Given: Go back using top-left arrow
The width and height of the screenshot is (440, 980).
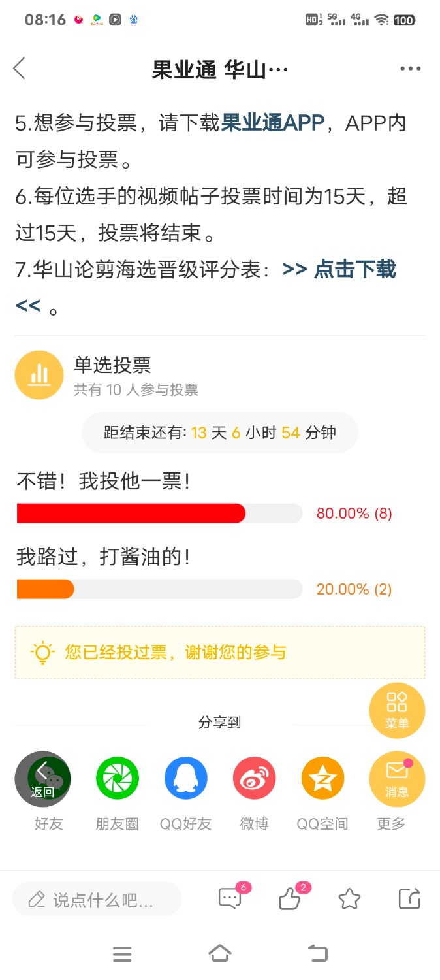Looking at the screenshot, I should tap(20, 69).
